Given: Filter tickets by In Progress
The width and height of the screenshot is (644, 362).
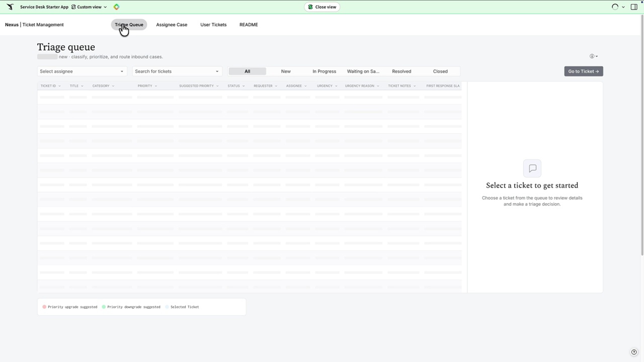Looking at the screenshot, I should coord(324,71).
